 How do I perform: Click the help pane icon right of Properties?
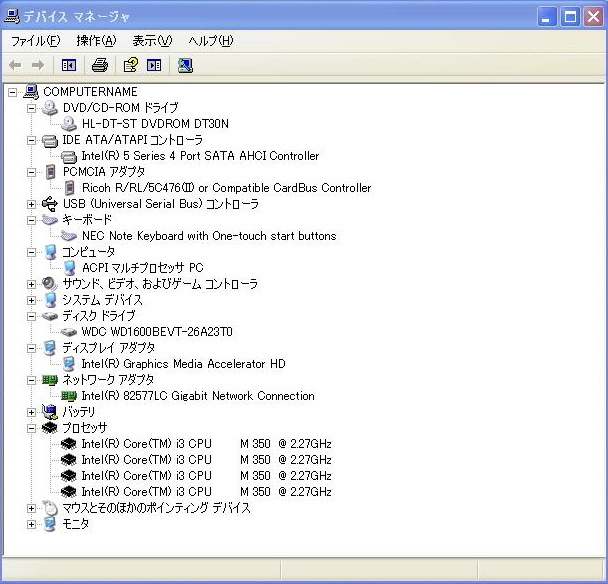[154, 65]
